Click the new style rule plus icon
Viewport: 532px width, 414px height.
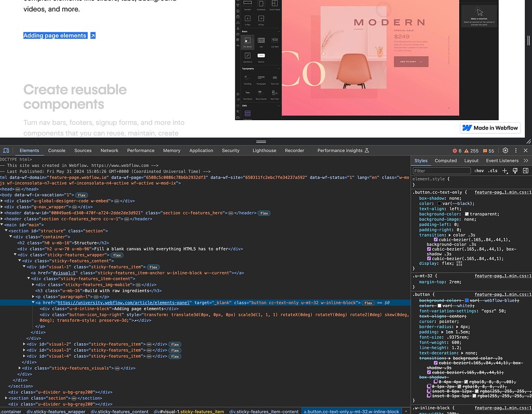(505, 171)
